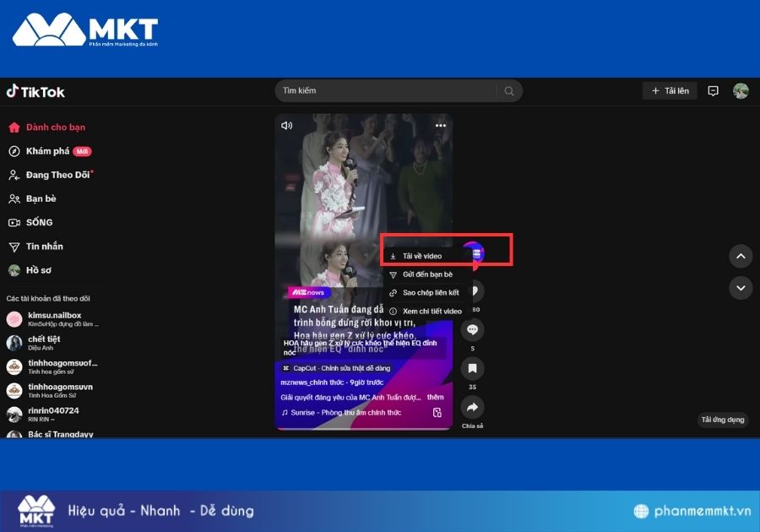Screen dimensions: 760x532
Task: Click the kimsu.nailbox avatar
Action: tap(14, 319)
